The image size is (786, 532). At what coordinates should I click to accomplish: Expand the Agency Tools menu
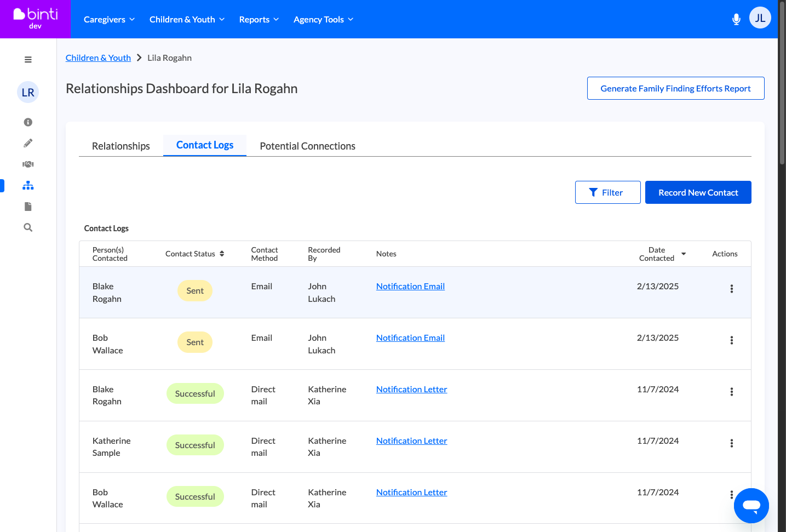click(323, 20)
